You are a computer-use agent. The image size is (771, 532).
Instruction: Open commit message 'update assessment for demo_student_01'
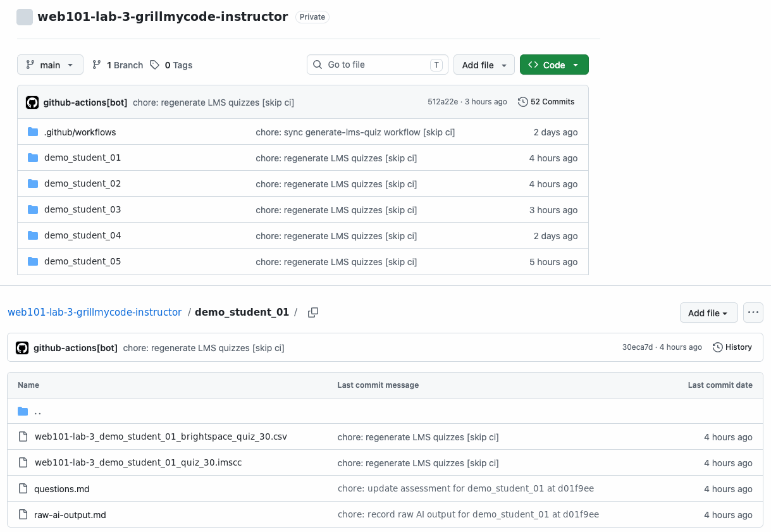click(x=466, y=488)
